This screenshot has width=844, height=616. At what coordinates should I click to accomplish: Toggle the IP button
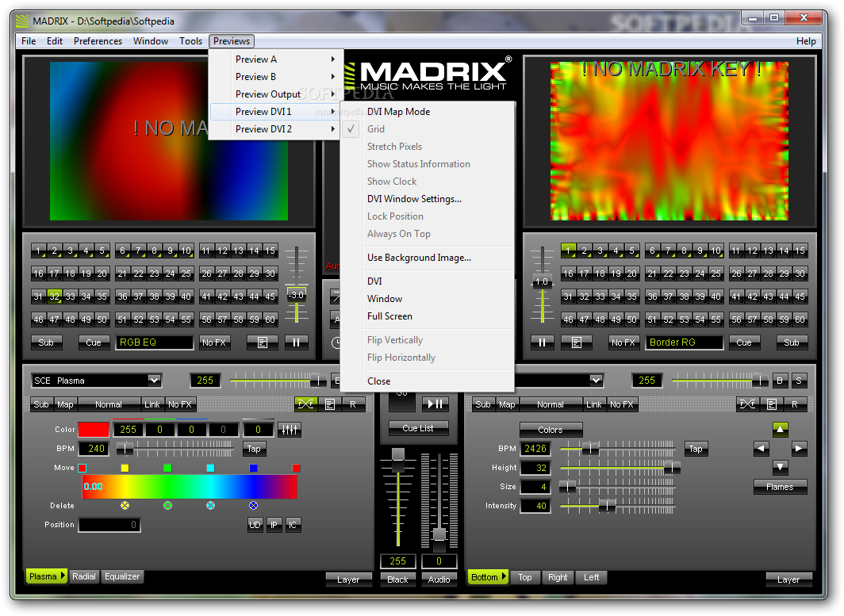tap(274, 525)
